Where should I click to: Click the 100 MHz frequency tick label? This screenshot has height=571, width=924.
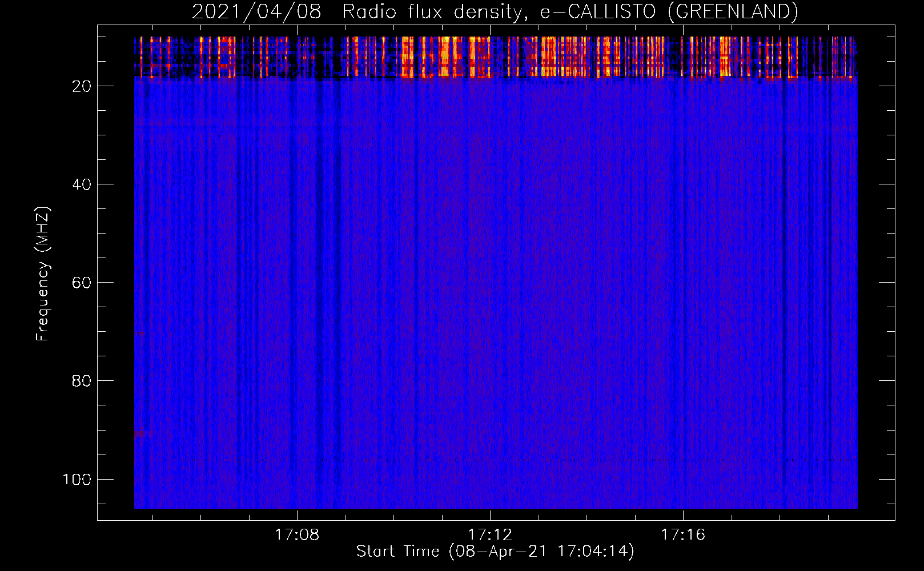[x=77, y=479]
